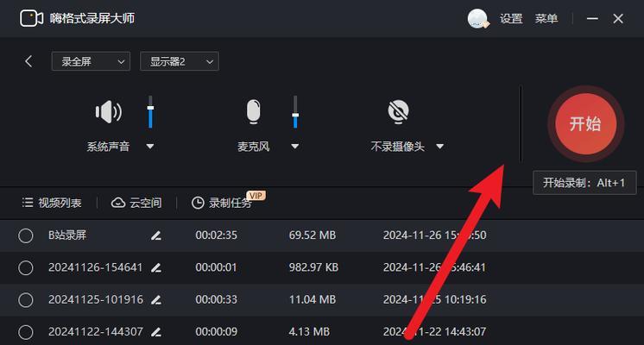Rename recording 20241126-154641 with pencil icon
The width and height of the screenshot is (644, 345).
(x=156, y=268)
